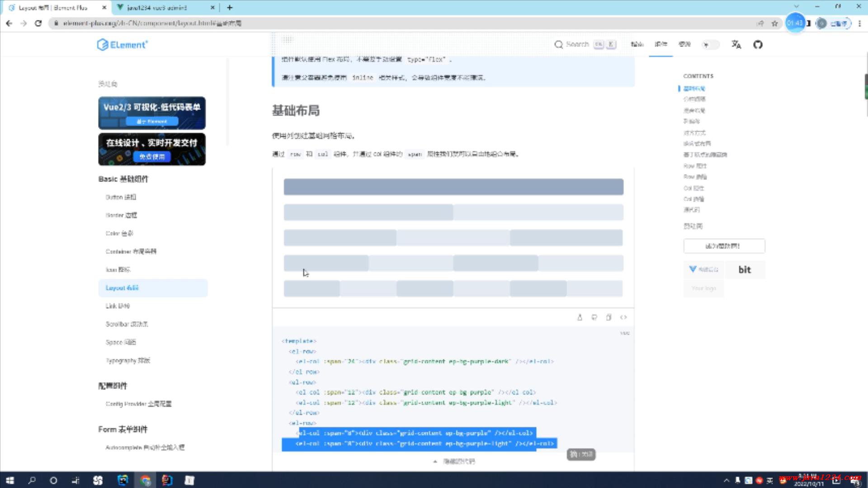
Task: Open the Scrollbar sidebar item
Action: 127,324
